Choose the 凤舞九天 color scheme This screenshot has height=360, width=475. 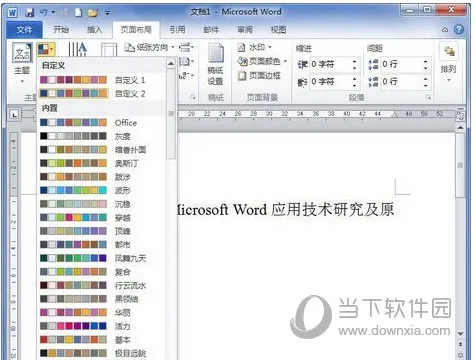tap(101, 258)
